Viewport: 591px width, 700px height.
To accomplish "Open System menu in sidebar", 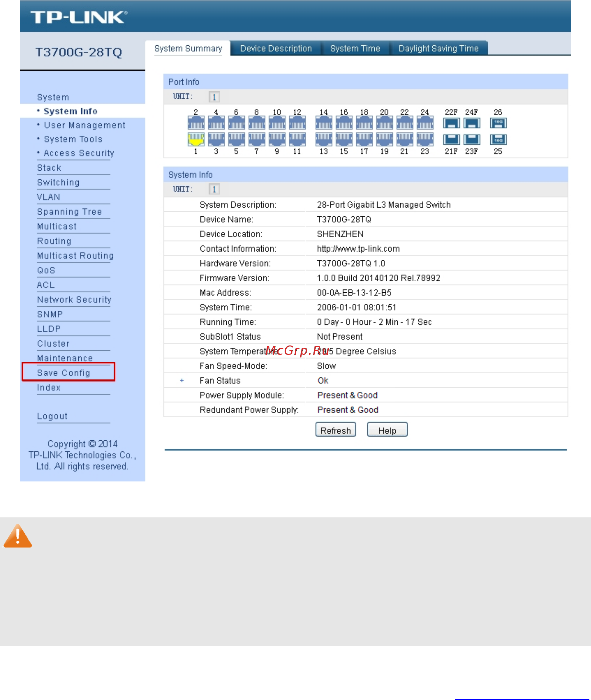I will 53,97.
